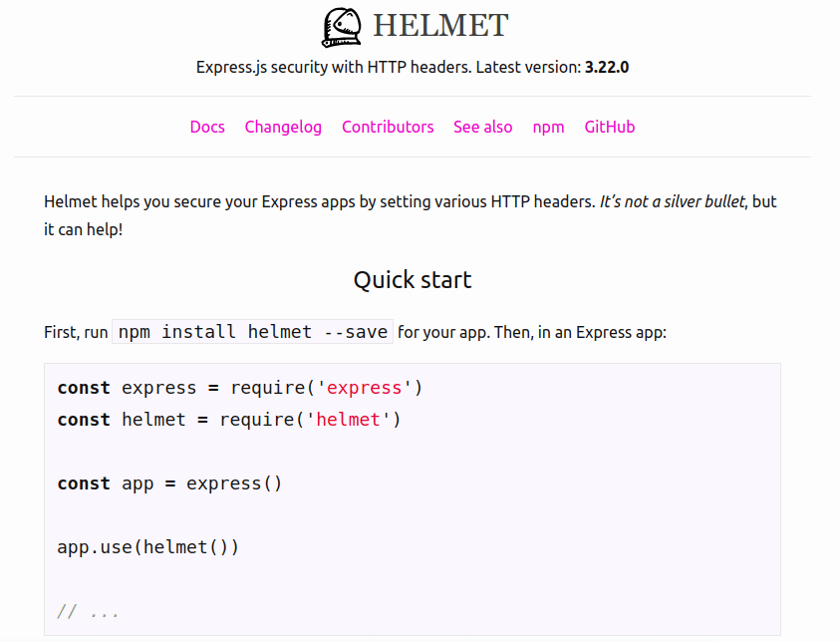Open the Docs link
Screen dimensions: 840x642
click(x=207, y=127)
